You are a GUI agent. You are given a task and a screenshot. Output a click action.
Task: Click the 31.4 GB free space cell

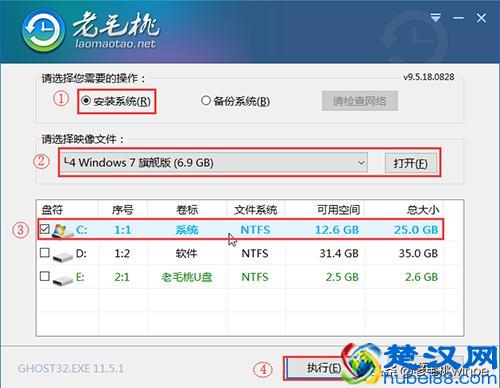339,254
